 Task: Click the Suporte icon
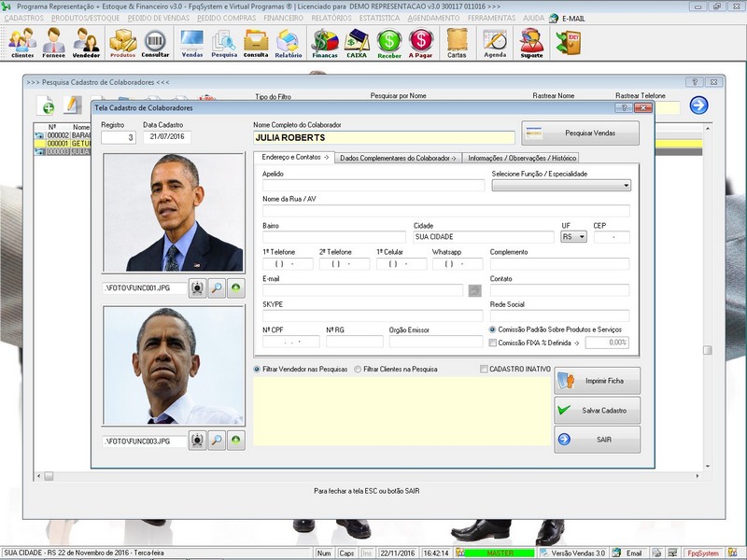[531, 43]
